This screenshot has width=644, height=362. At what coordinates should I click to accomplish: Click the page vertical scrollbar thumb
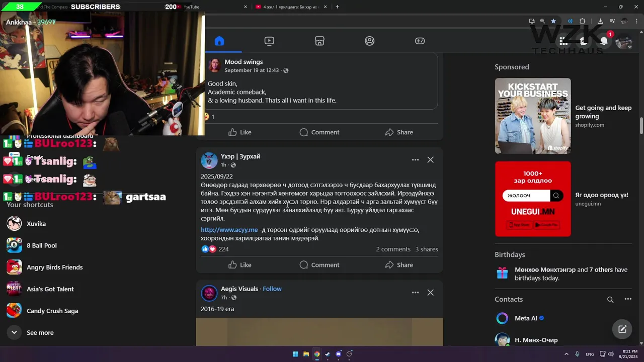point(641,126)
